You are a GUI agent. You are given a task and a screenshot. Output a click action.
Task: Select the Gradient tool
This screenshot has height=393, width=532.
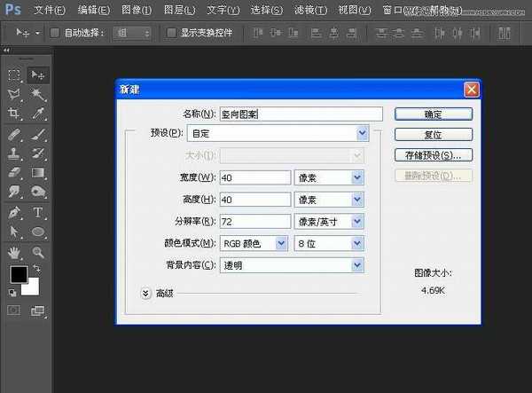39,173
